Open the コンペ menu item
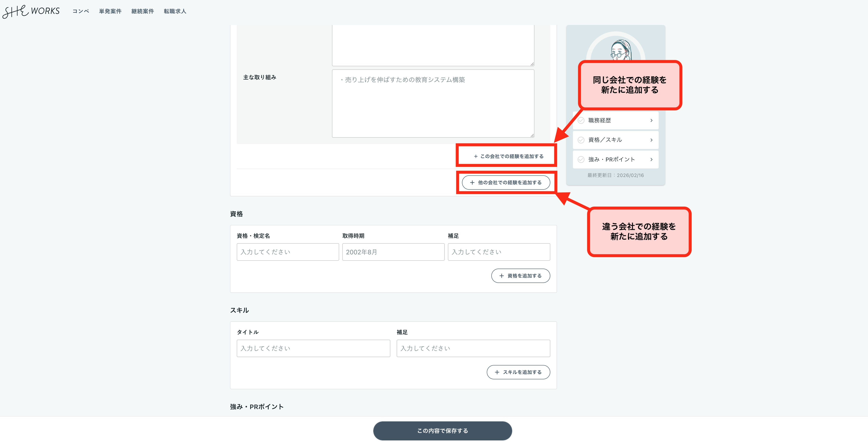868x444 pixels. click(x=81, y=12)
